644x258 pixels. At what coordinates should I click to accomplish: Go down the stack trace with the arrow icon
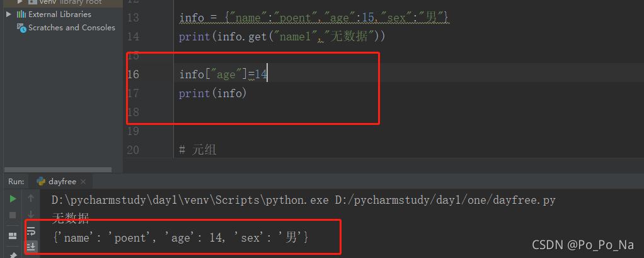click(31, 215)
